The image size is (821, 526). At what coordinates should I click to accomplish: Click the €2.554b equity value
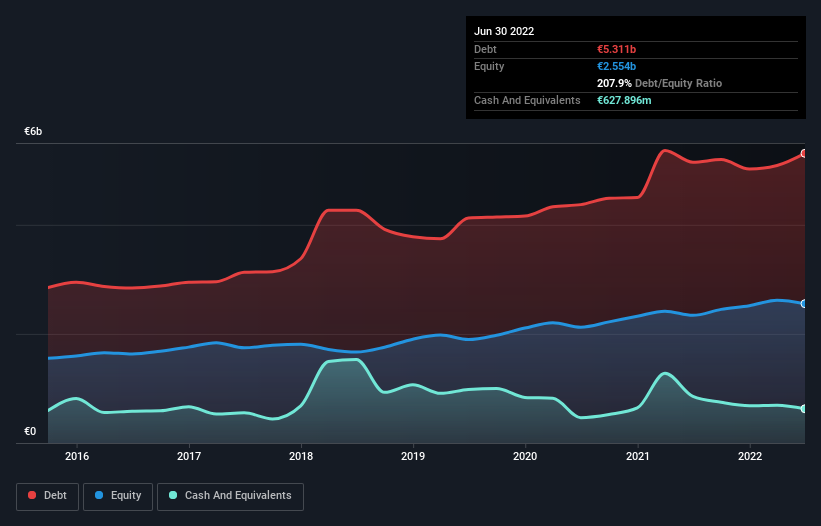click(616, 66)
